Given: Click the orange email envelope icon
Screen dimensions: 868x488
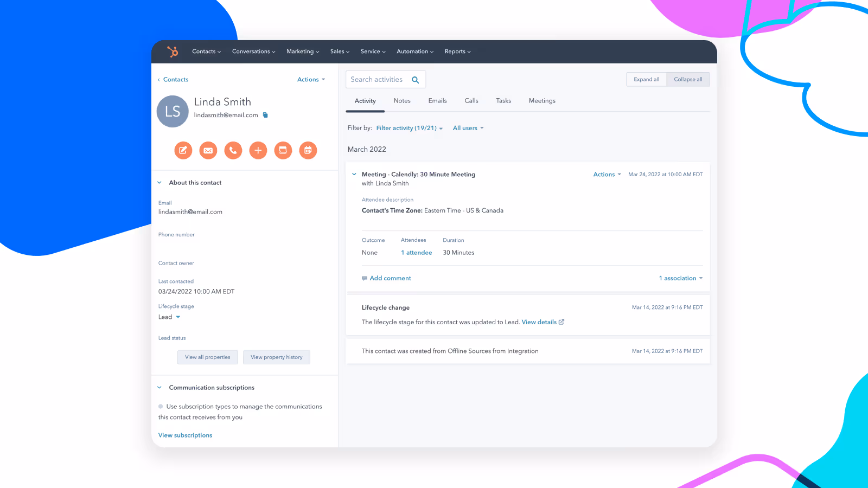Looking at the screenshot, I should click(x=208, y=150).
